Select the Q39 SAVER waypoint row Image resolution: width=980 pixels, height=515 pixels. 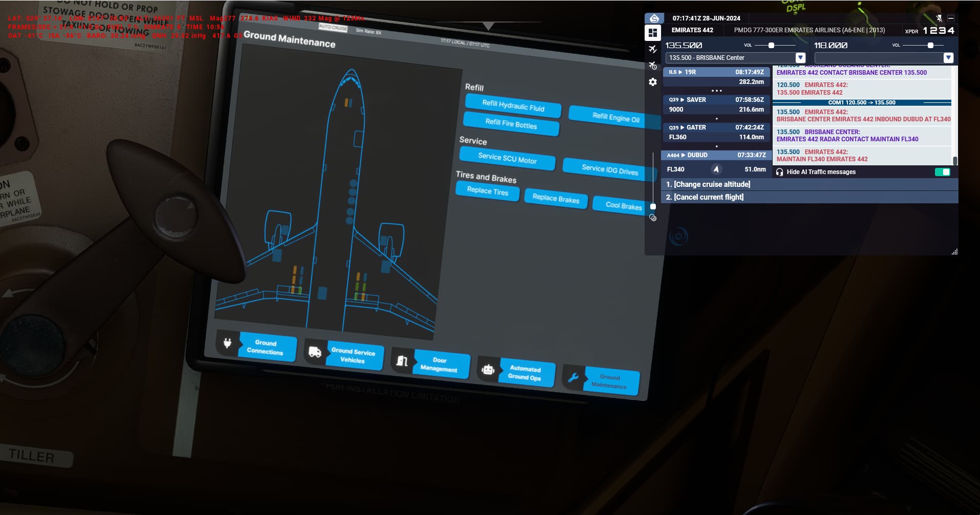[716, 104]
